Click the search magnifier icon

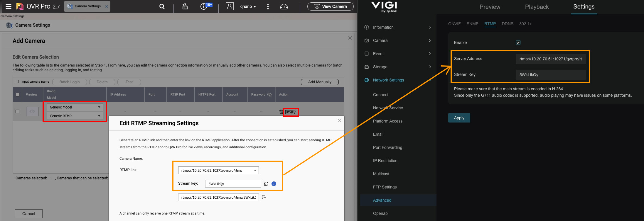[x=162, y=6]
